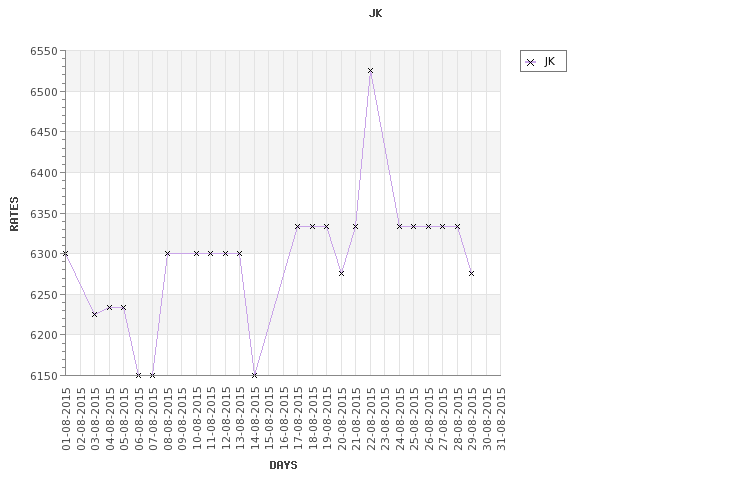Select the peak data point on 22-08-2015
This screenshot has width=750, height=500.
point(370,70)
